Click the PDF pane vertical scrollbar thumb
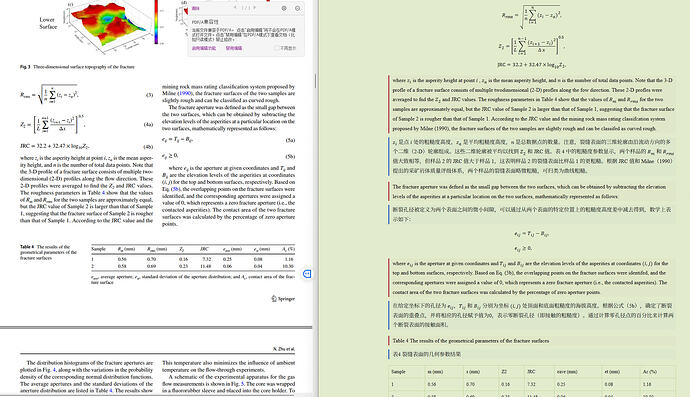 [x=315, y=81]
